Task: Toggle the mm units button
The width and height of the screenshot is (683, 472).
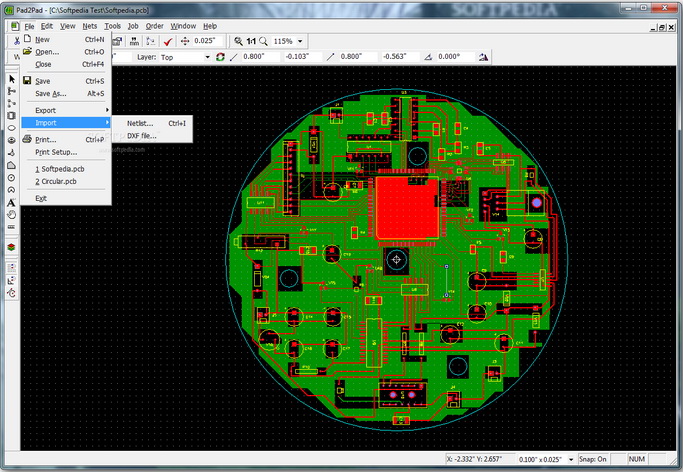Action: point(134,41)
